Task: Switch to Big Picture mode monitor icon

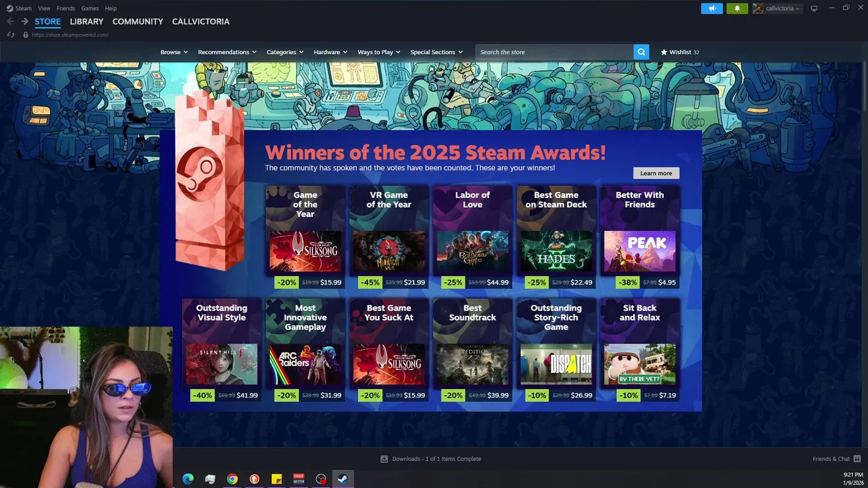Action: pos(814,8)
